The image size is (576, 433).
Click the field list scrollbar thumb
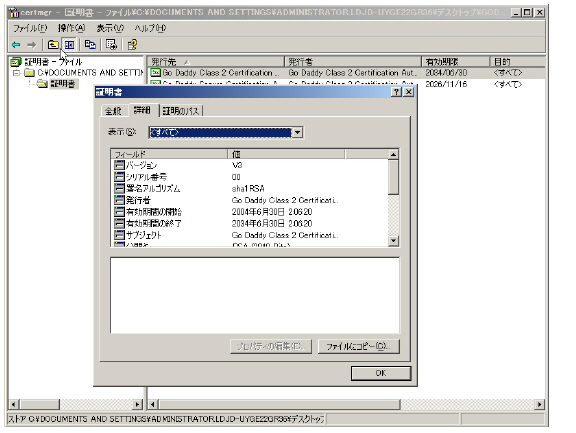tap(393, 177)
